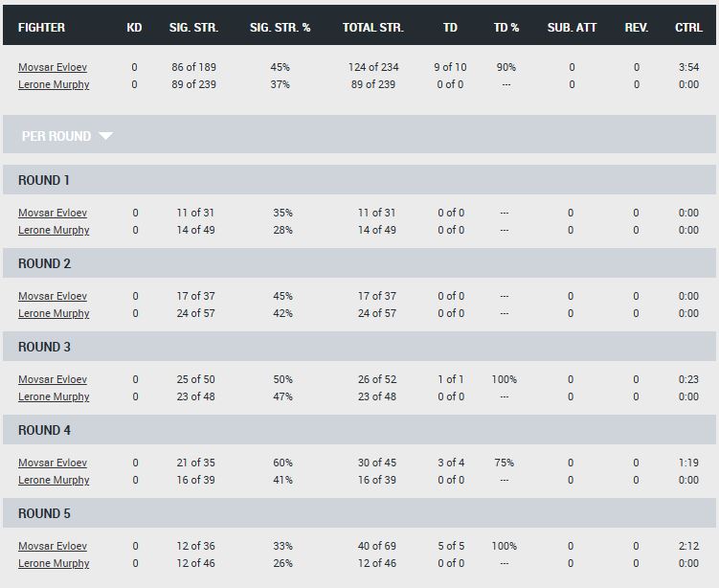
Task: Open Lerone Murphy link in totals row
Action: (54, 85)
